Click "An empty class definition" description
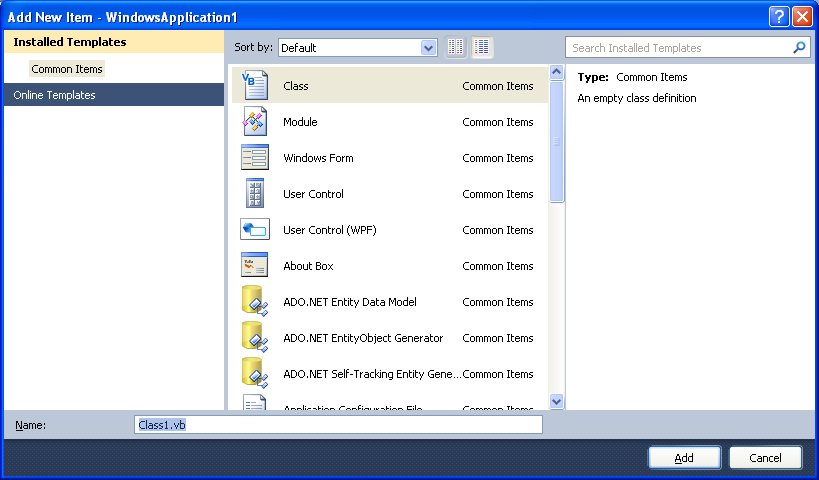 637,98
